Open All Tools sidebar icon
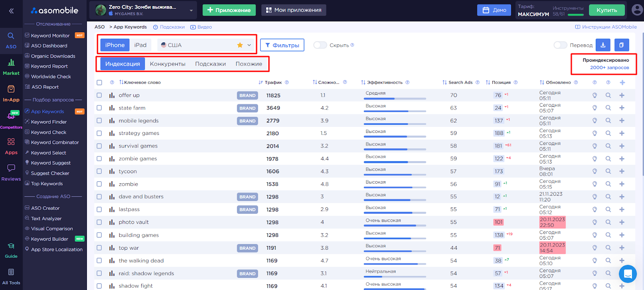Viewport: 644px width, 290px height. click(11, 272)
